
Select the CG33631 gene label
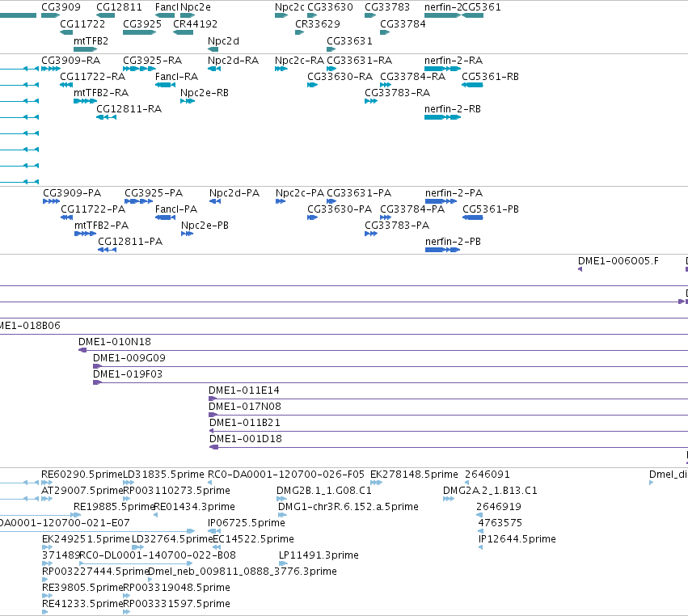[350, 41]
